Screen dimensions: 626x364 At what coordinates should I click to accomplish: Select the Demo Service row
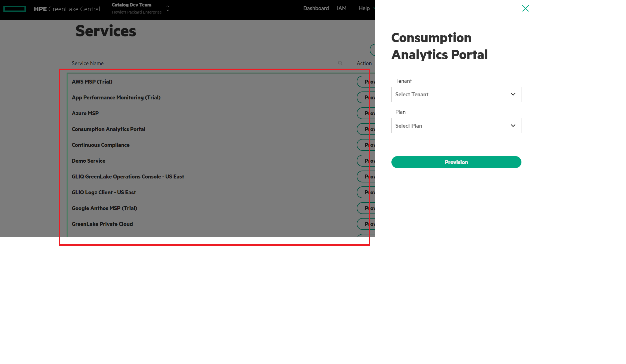point(88,160)
